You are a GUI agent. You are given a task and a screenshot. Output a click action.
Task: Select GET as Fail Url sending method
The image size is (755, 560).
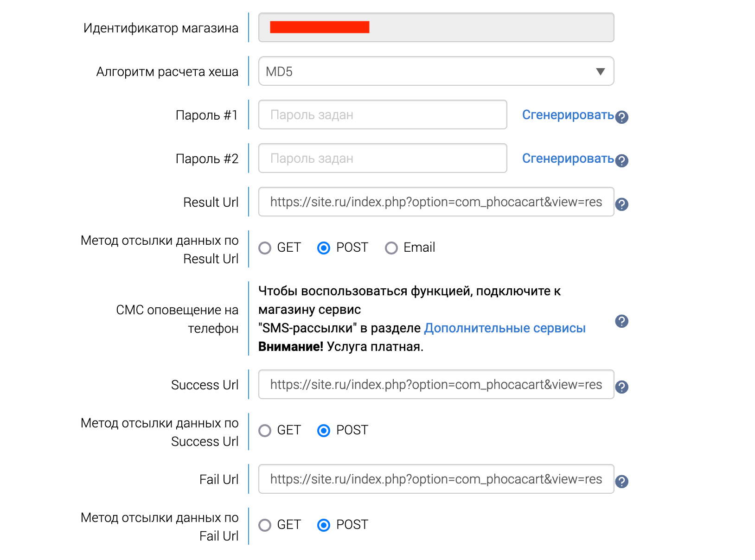pos(265,525)
